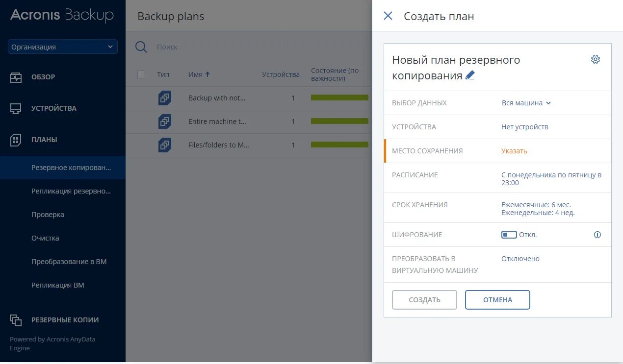Open the Организация dropdown
623x364 pixels.
click(x=62, y=47)
